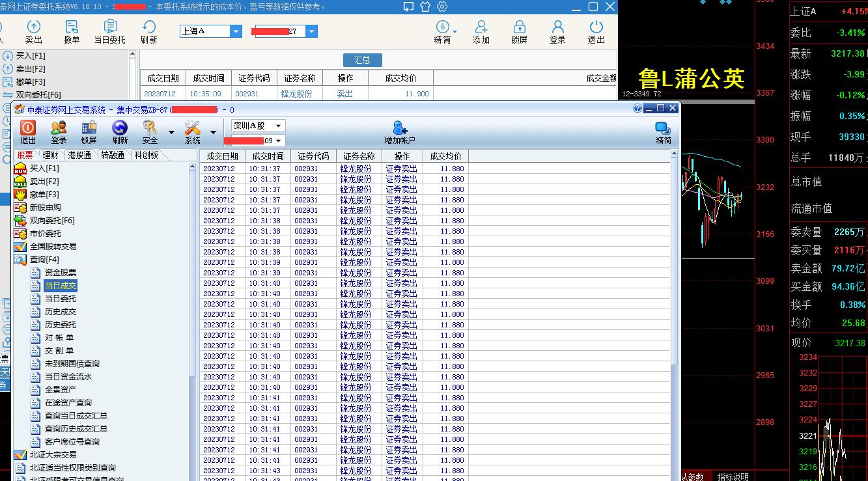Switch to the 理财 tab
This screenshot has width=868, height=481.
[x=50, y=155]
